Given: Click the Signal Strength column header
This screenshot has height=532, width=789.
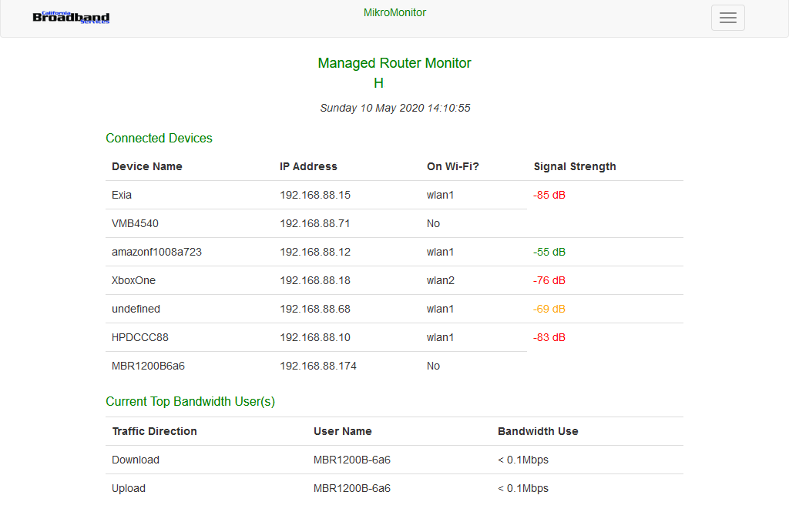Looking at the screenshot, I should pos(574,166).
